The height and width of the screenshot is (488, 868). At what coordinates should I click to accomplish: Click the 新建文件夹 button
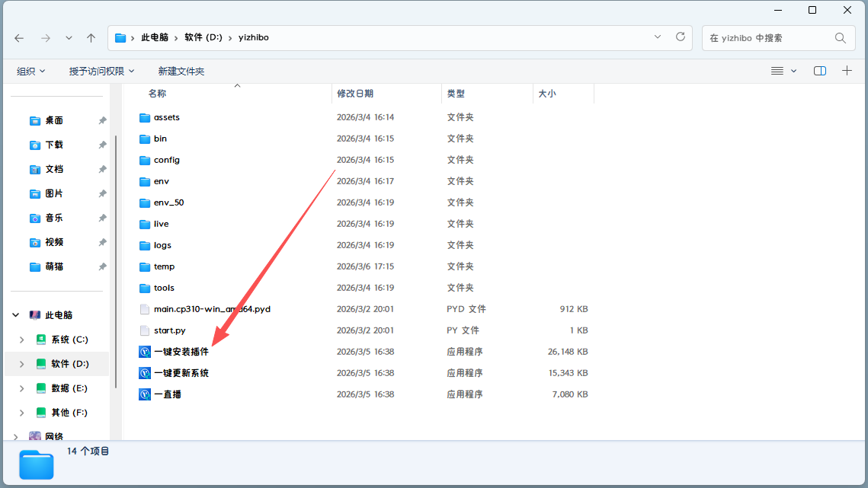click(x=181, y=71)
